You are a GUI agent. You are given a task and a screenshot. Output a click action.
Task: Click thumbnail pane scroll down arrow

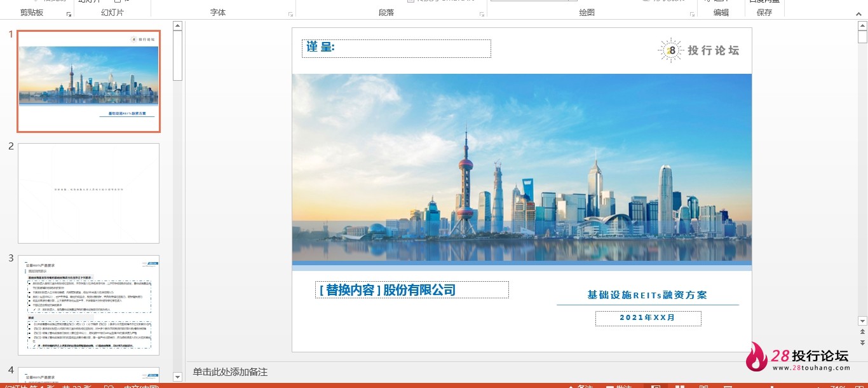click(177, 377)
